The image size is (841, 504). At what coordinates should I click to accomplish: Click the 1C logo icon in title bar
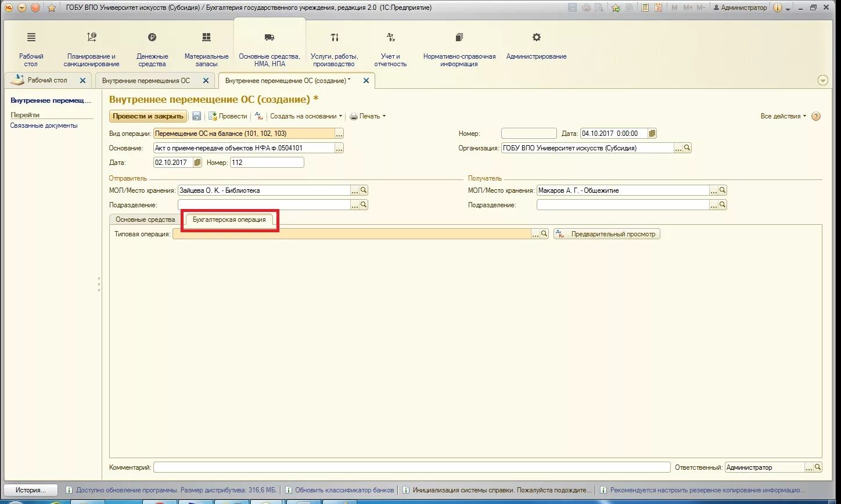point(9,8)
